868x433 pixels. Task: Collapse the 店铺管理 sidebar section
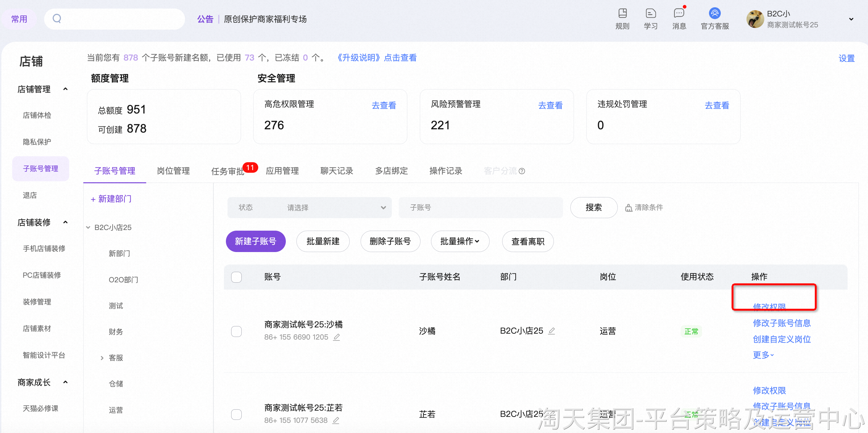tap(66, 89)
